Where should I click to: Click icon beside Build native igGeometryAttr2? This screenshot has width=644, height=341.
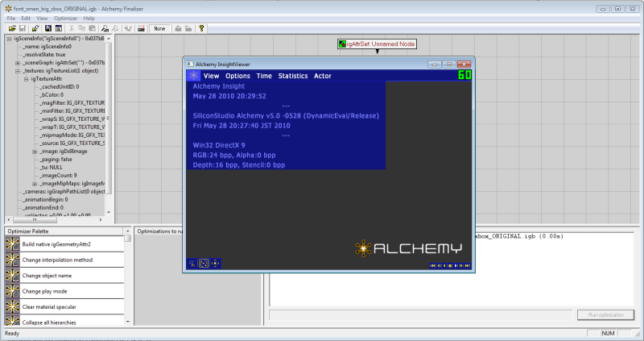tap(12, 243)
